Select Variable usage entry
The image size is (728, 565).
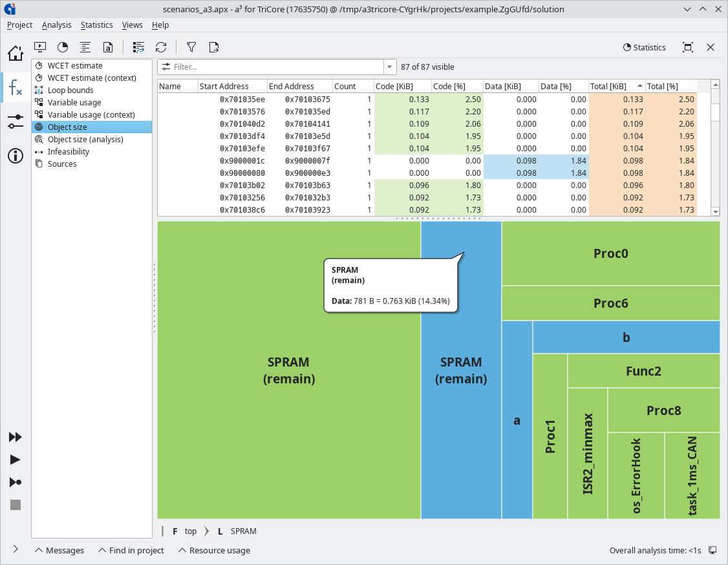(92, 103)
